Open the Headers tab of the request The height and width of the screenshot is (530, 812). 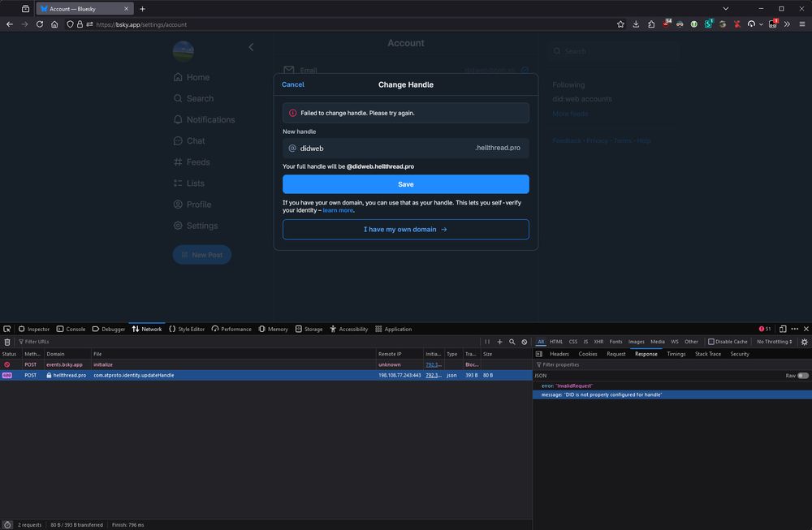[559, 354]
